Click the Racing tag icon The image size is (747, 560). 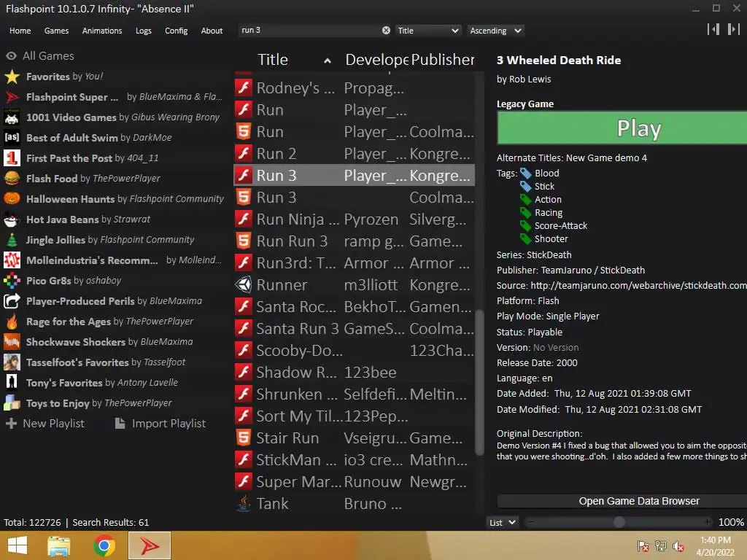coord(525,212)
